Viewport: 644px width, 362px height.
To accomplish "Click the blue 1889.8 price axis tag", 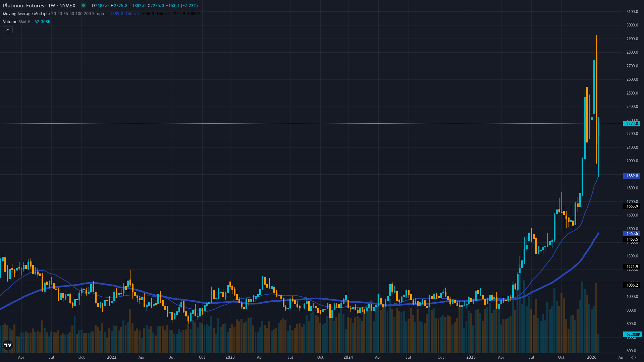I will coord(632,176).
